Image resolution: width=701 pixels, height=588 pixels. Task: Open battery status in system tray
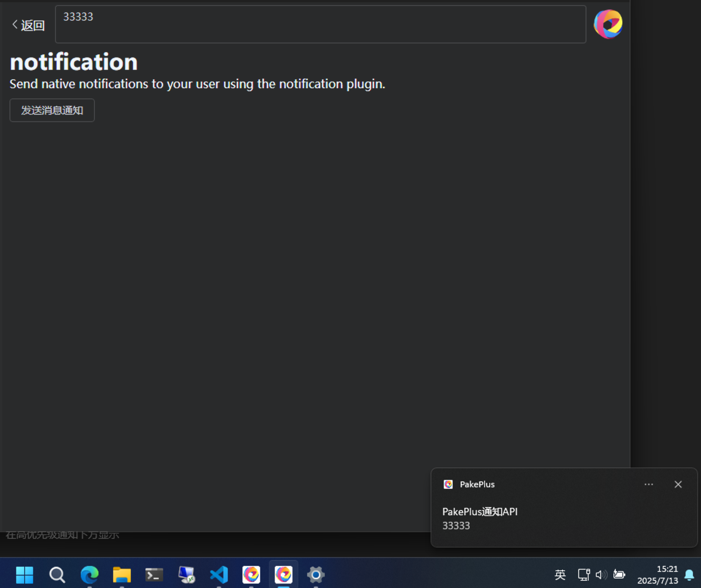coord(619,575)
